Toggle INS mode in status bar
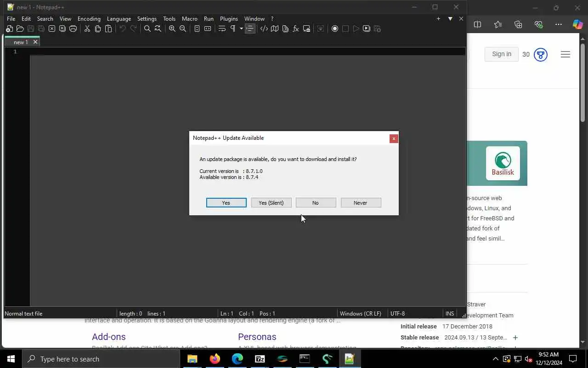The width and height of the screenshot is (588, 368). tap(450, 313)
